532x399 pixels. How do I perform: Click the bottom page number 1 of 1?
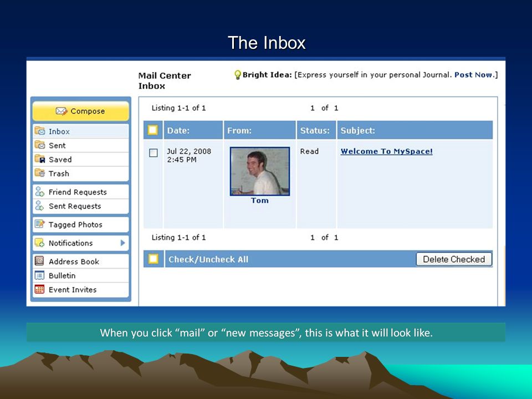[x=324, y=238]
